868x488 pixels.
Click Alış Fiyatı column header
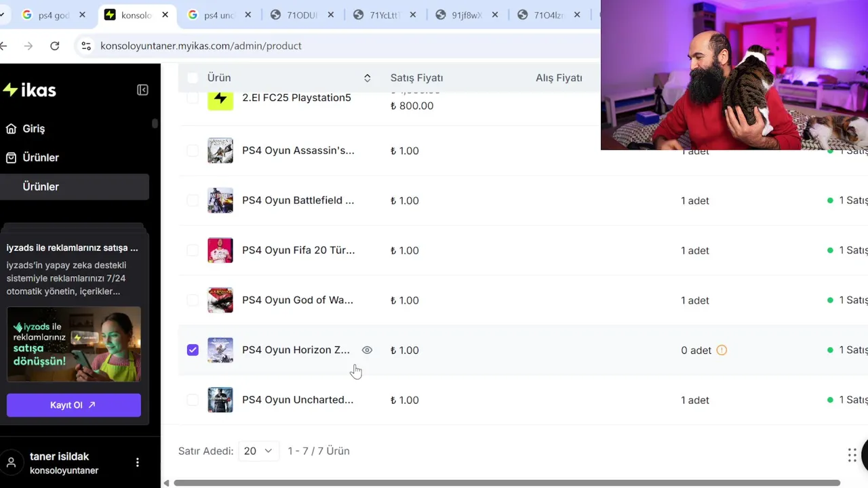tap(559, 78)
